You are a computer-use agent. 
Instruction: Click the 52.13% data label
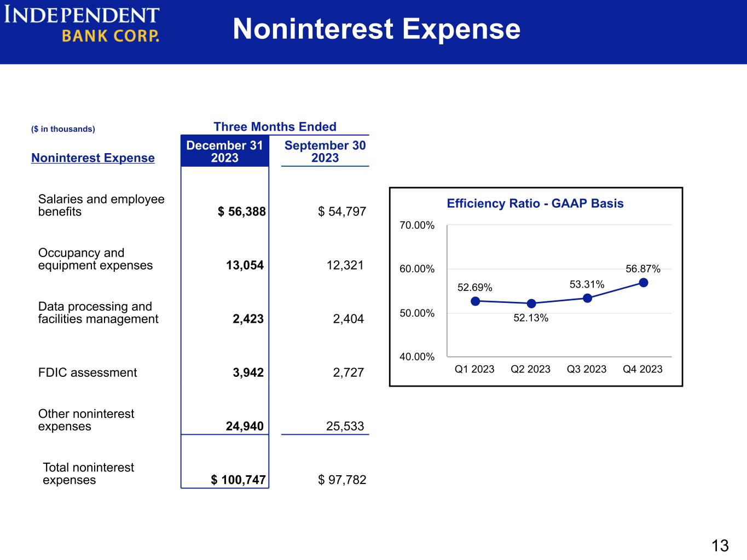click(531, 318)
